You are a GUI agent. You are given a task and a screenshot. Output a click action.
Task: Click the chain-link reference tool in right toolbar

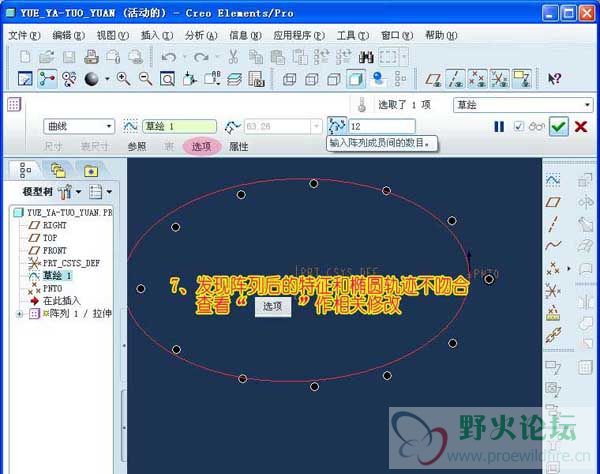coord(553,335)
